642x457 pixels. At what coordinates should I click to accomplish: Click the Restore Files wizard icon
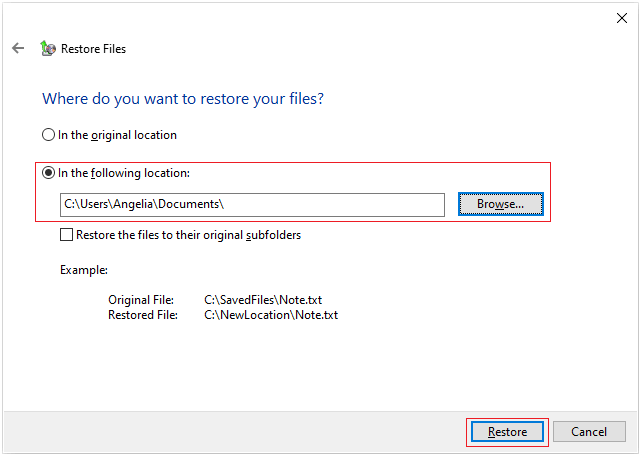[47, 48]
